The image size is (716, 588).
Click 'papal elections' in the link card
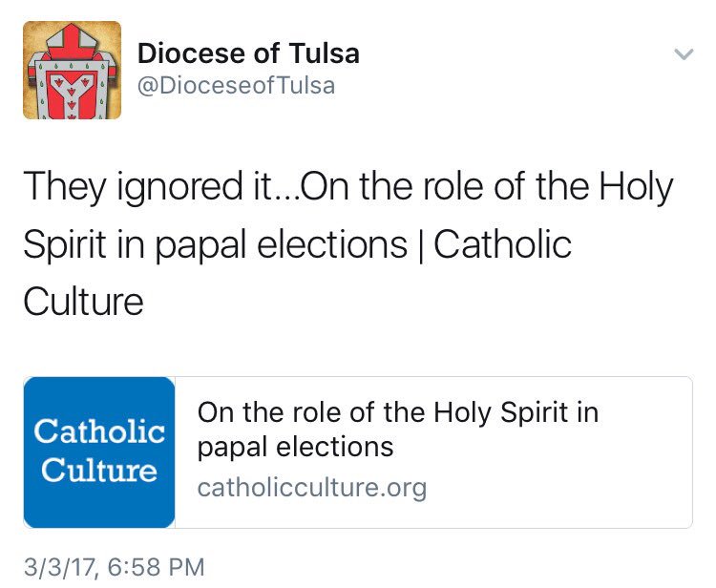click(x=295, y=447)
